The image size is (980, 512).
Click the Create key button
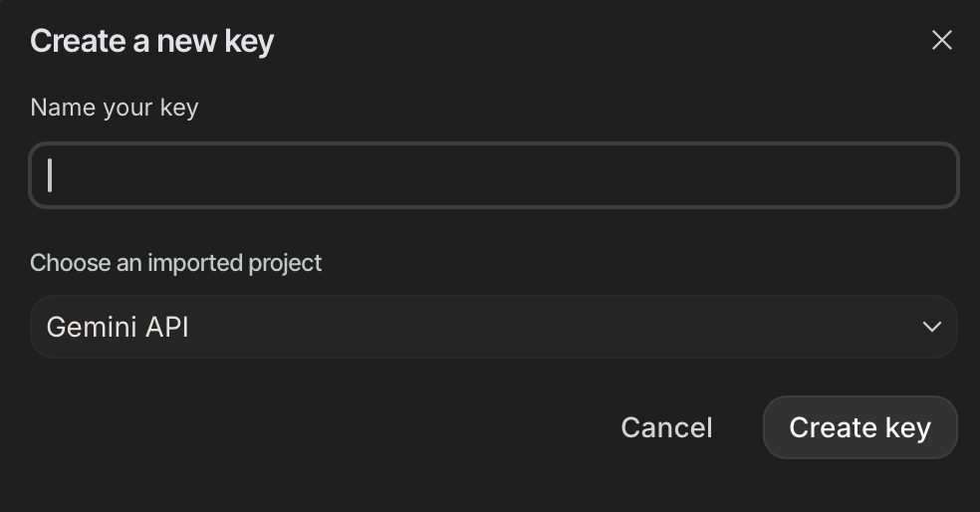click(859, 427)
